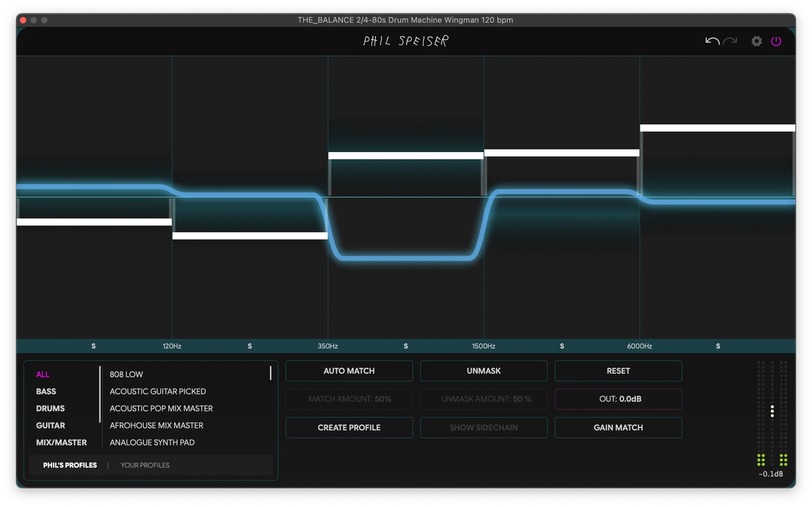Screen dimensions: 812x507
Task: Enable SHOW SIDECHAIN
Action: [x=484, y=428]
